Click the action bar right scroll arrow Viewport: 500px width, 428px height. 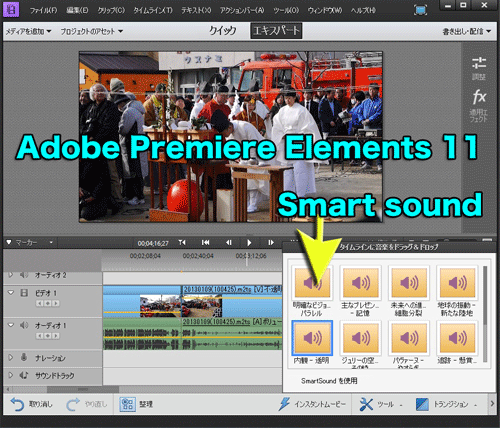coord(492,404)
